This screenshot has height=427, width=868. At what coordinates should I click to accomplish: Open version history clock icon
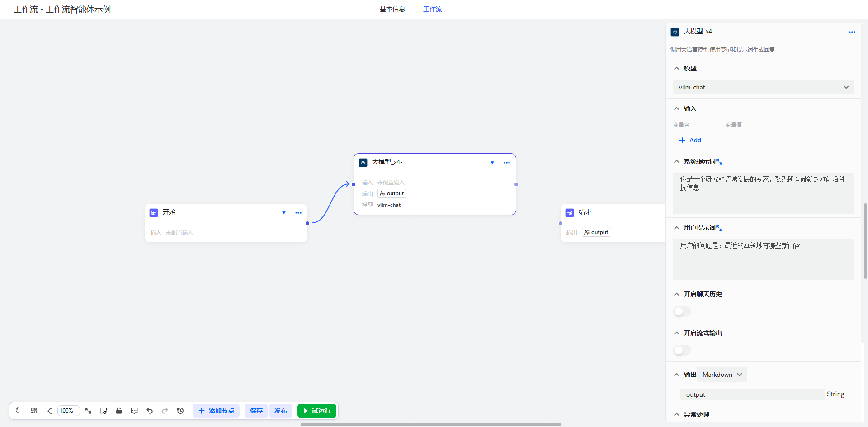[180, 411]
